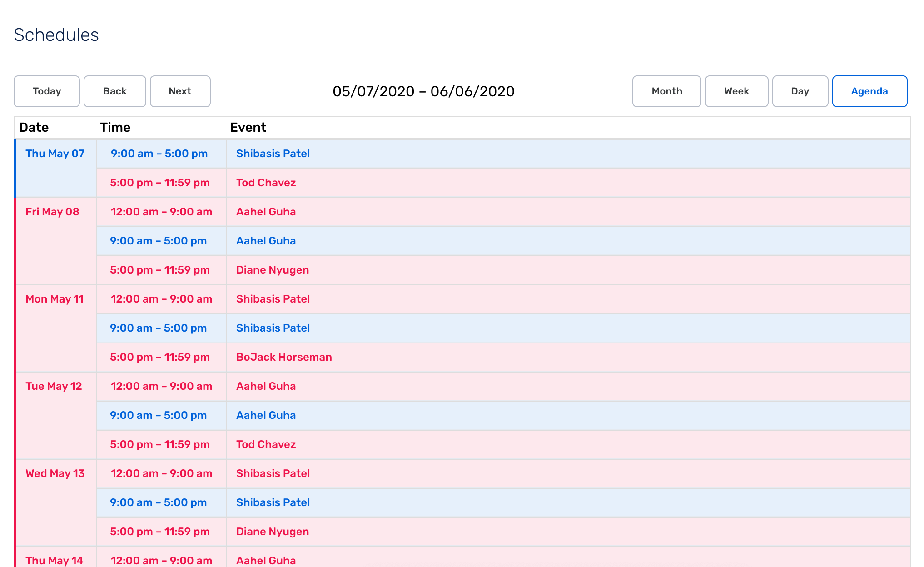Open Tod Chavez event on Tue May 12

569,444
